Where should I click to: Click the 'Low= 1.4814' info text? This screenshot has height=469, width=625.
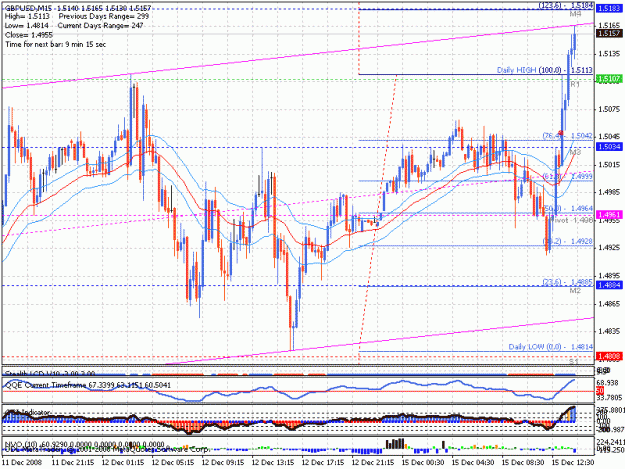click(27, 26)
